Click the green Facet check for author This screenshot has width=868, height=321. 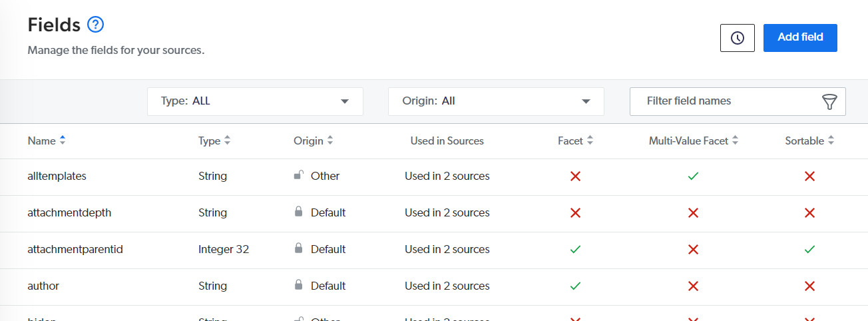coord(576,286)
